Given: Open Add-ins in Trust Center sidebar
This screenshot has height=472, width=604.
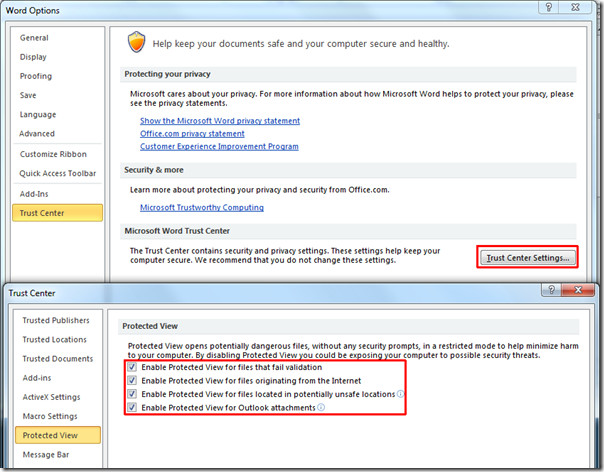Looking at the screenshot, I should (x=58, y=378).
